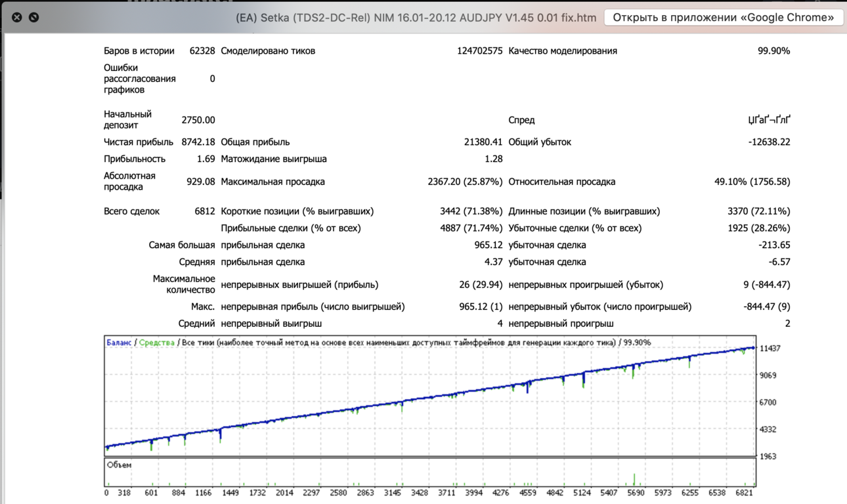Click the Чистая прибыль value 8742.18
The width and height of the screenshot is (847, 504).
(x=198, y=142)
